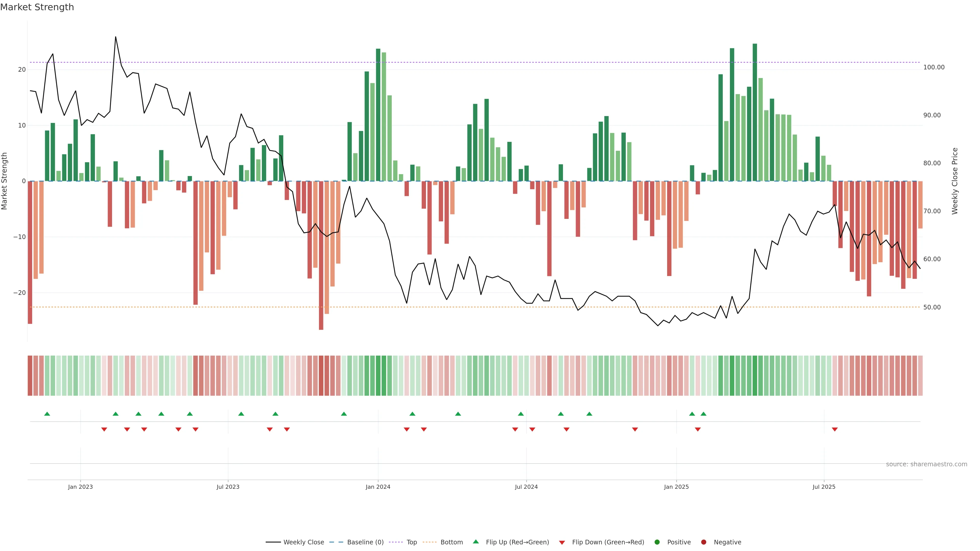The width and height of the screenshot is (980, 551).
Task: Click the Jan 2024 x-axis label
Action: (x=378, y=487)
